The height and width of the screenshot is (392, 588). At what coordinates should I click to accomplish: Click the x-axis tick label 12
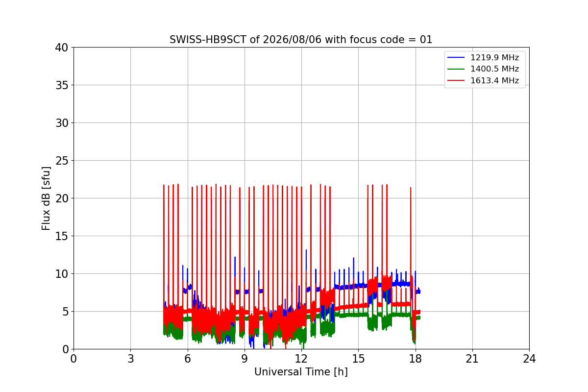301,359
